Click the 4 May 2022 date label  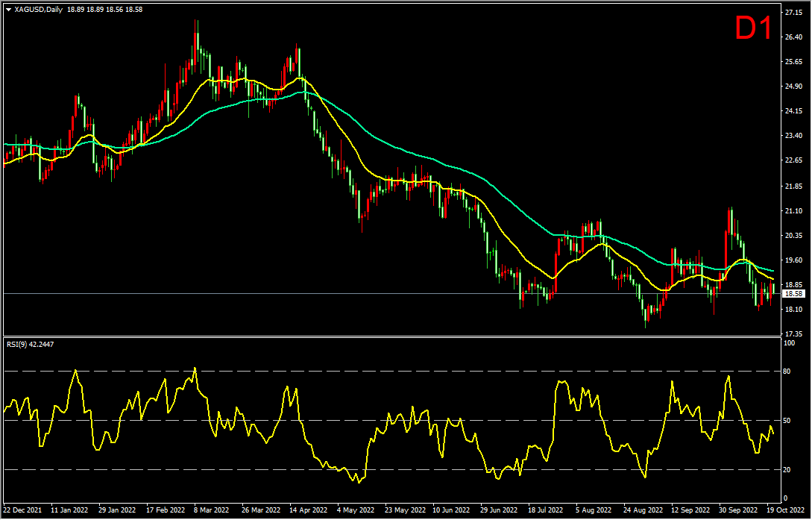click(355, 510)
